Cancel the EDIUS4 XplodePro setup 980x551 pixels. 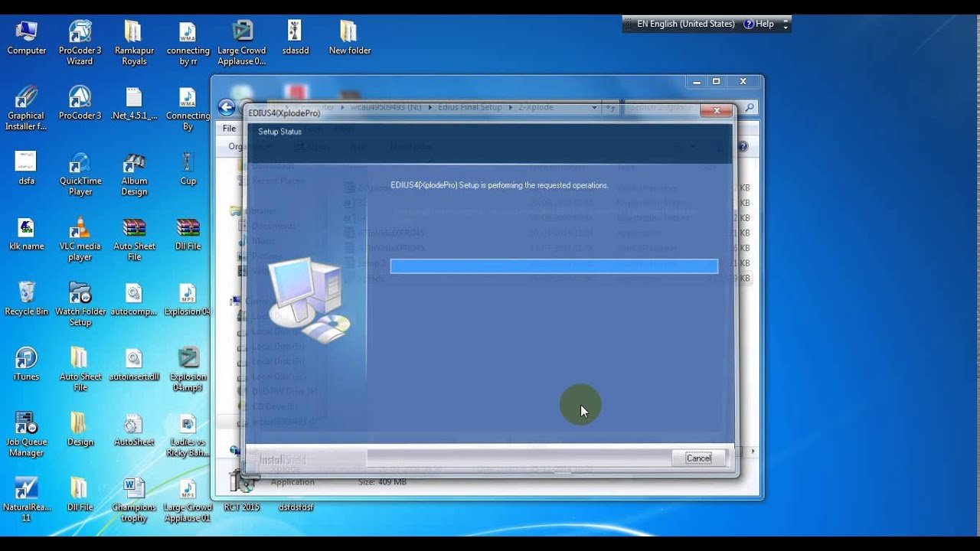point(697,457)
